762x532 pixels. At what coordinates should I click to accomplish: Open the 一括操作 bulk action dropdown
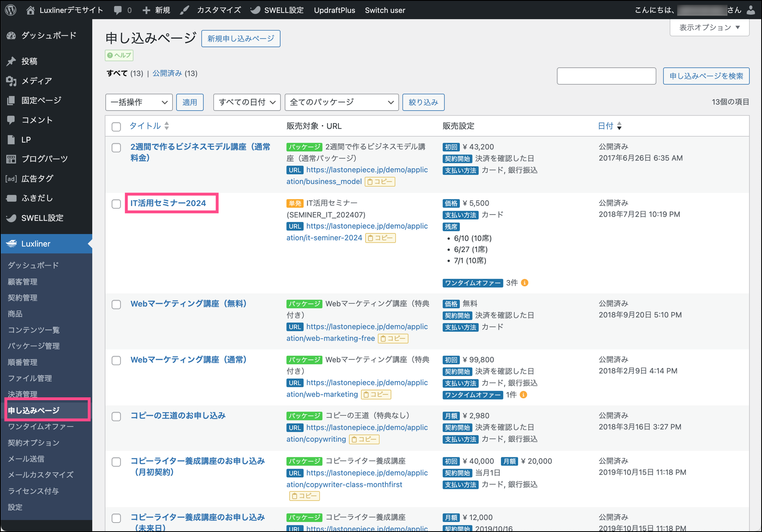pos(139,102)
